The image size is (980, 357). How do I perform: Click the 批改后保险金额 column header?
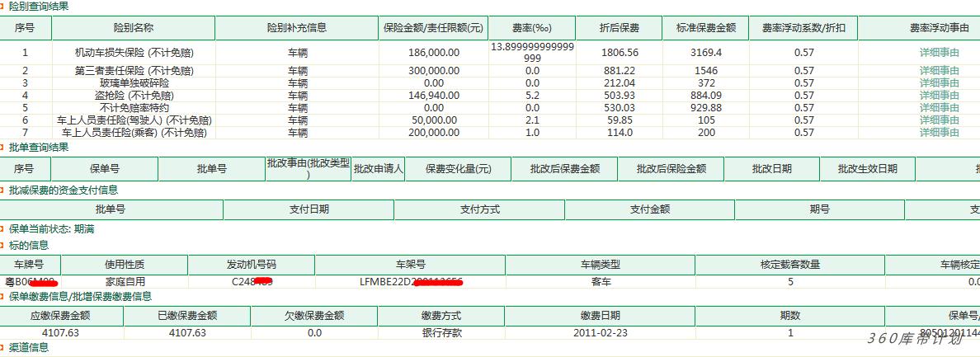(x=671, y=168)
